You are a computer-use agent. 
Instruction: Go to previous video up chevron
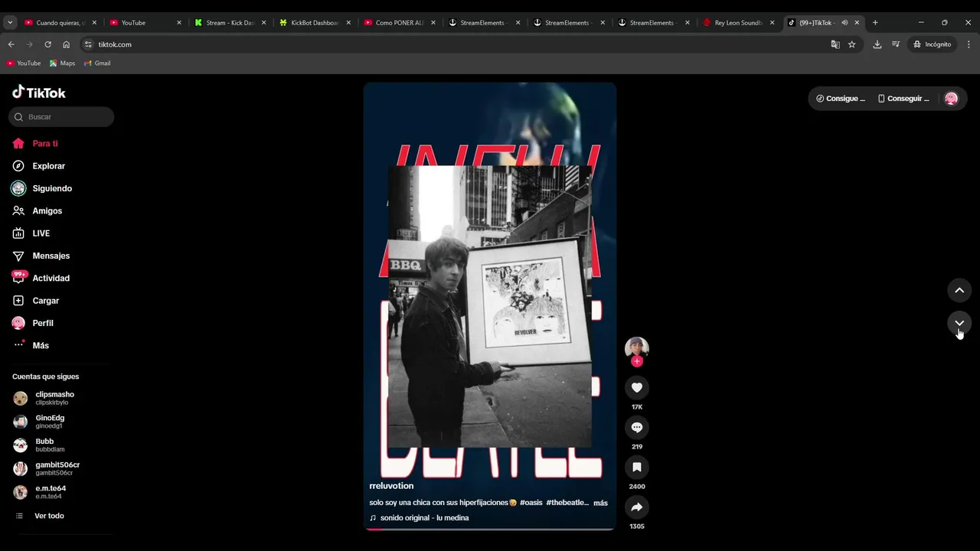click(x=959, y=291)
